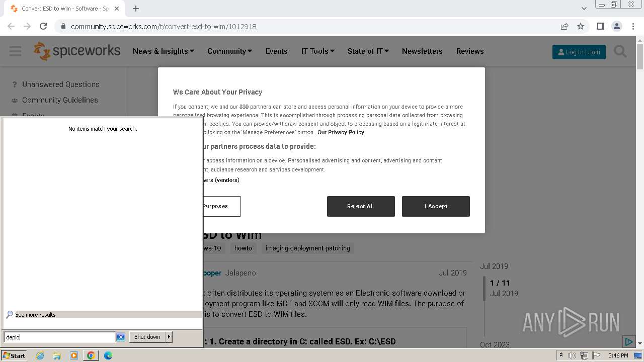Click the share page icon in address bar
Screen dimensions: 644x362
click(565, 26)
